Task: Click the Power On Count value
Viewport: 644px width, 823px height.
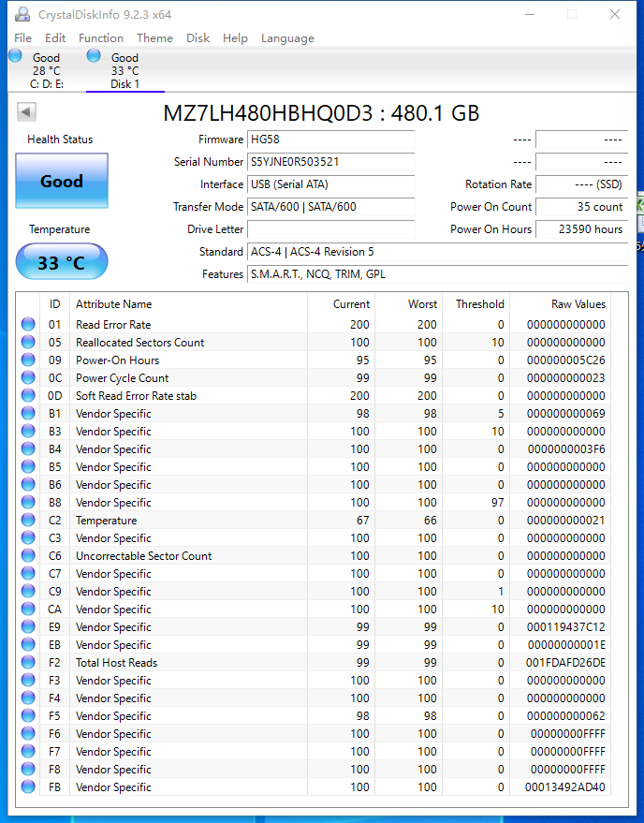Action: (581, 207)
